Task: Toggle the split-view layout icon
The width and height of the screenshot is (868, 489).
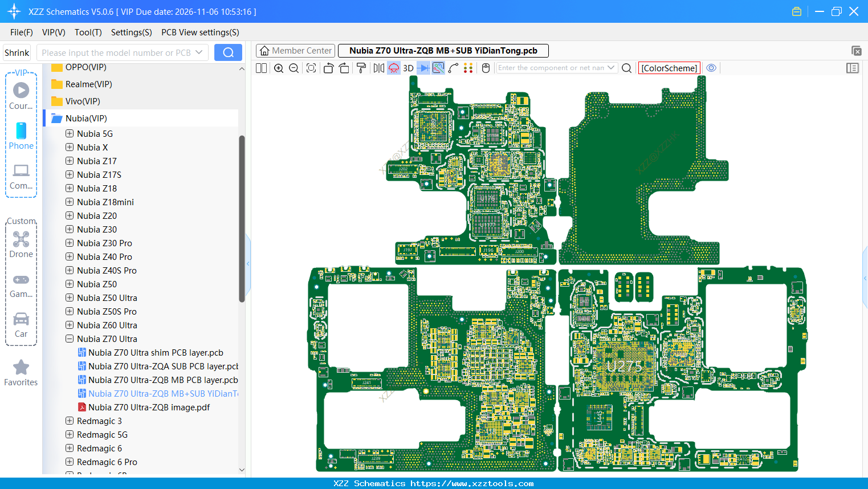Action: click(x=261, y=68)
